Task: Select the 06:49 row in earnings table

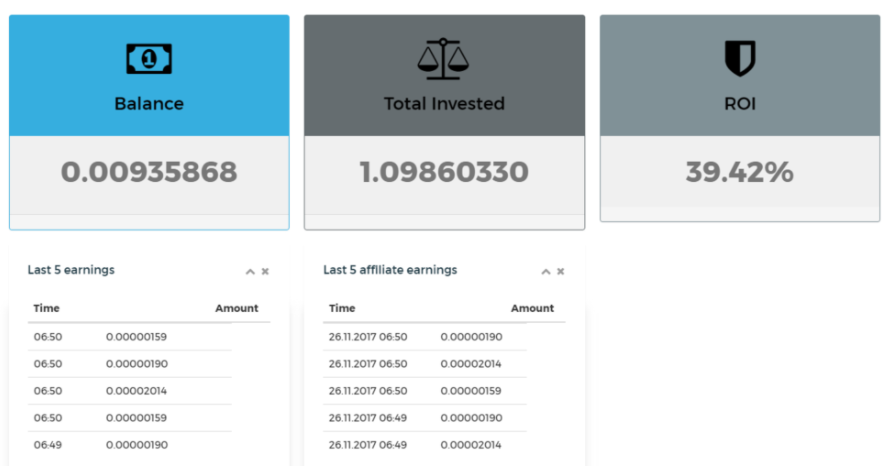Action: (x=130, y=445)
